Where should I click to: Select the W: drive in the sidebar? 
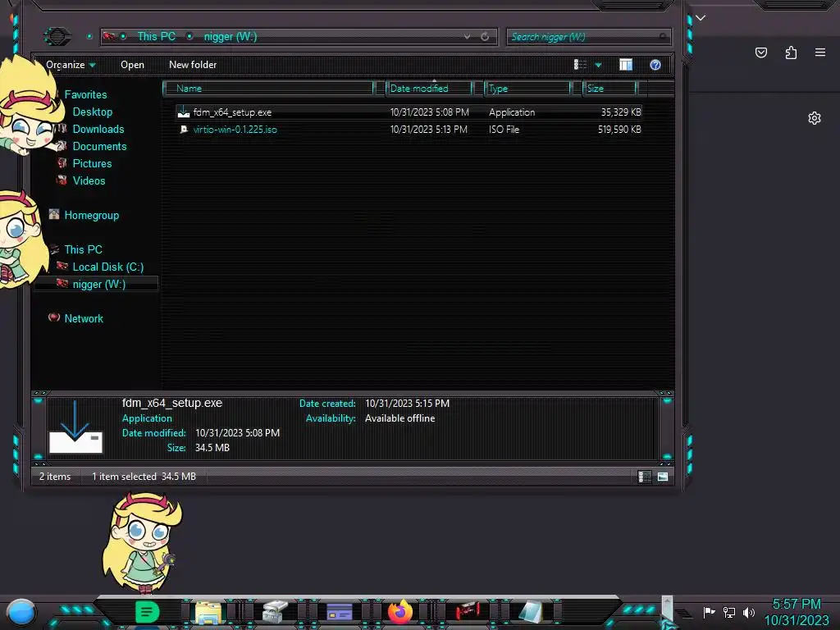click(x=99, y=284)
